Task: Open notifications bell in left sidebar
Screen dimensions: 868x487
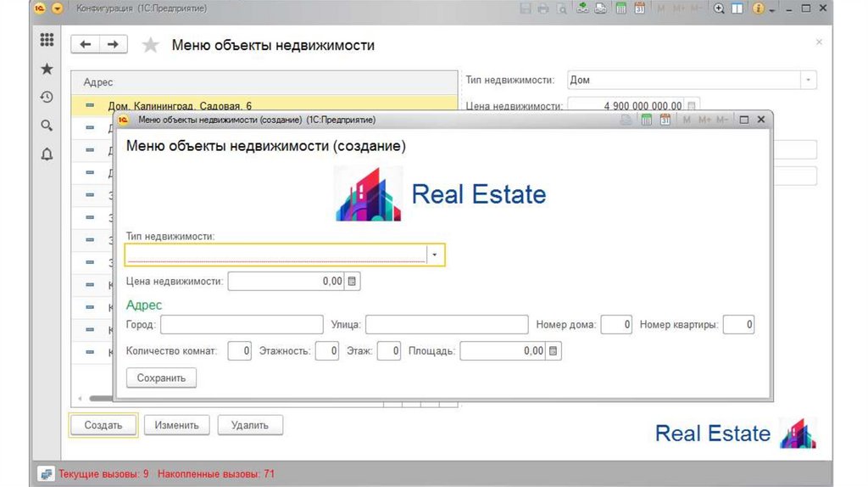Action: pos(47,154)
